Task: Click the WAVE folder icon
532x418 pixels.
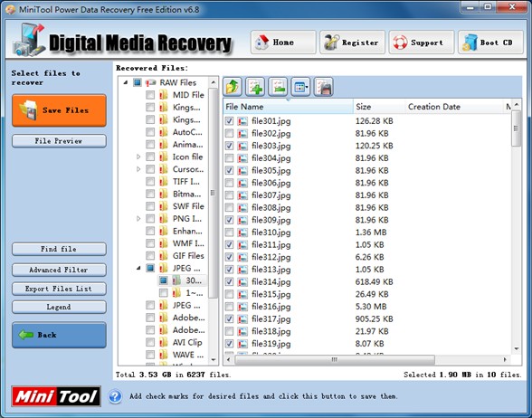Action: coord(164,355)
